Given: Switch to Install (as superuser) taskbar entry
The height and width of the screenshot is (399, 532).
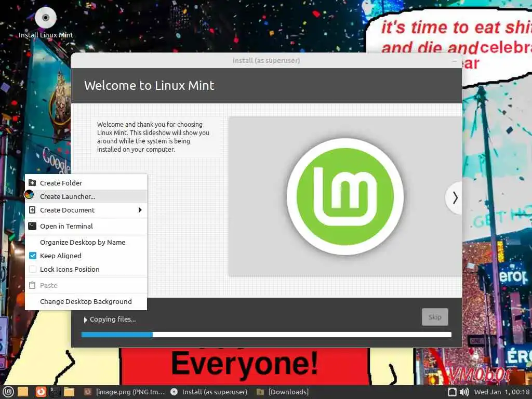Looking at the screenshot, I should (209, 392).
